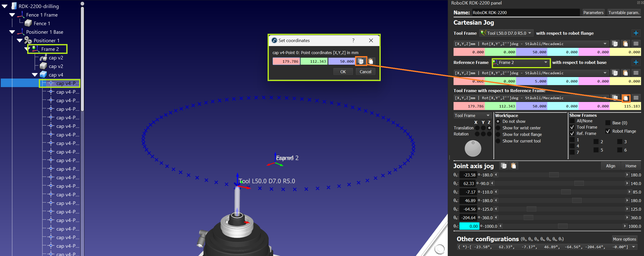Paste pose into Tool-to-Reference Frame row
Screen dimensions: 644x256
coord(626,98)
